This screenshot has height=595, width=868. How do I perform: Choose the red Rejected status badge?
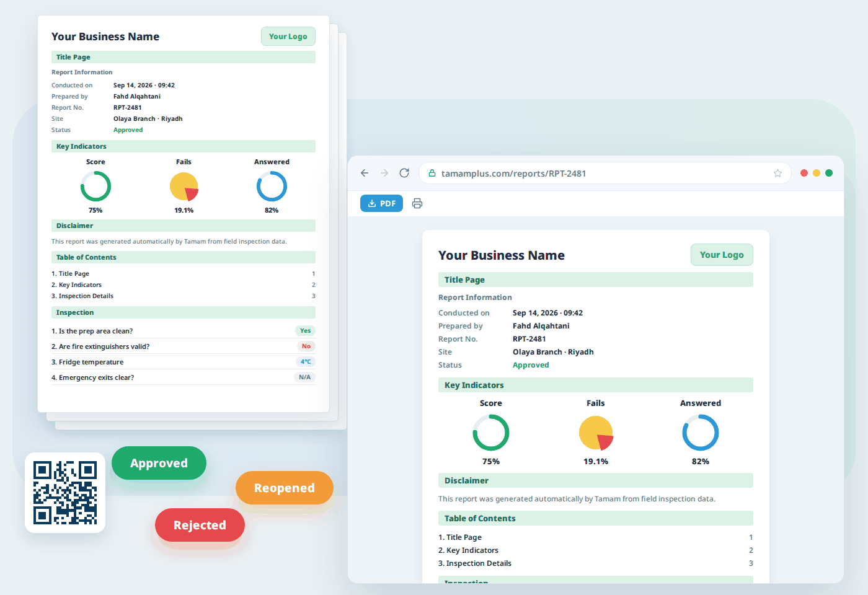tap(200, 525)
